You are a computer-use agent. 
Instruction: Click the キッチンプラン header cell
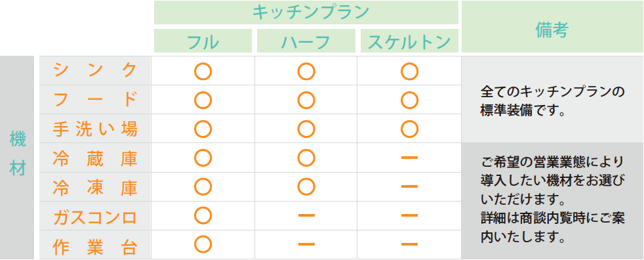click(x=306, y=12)
